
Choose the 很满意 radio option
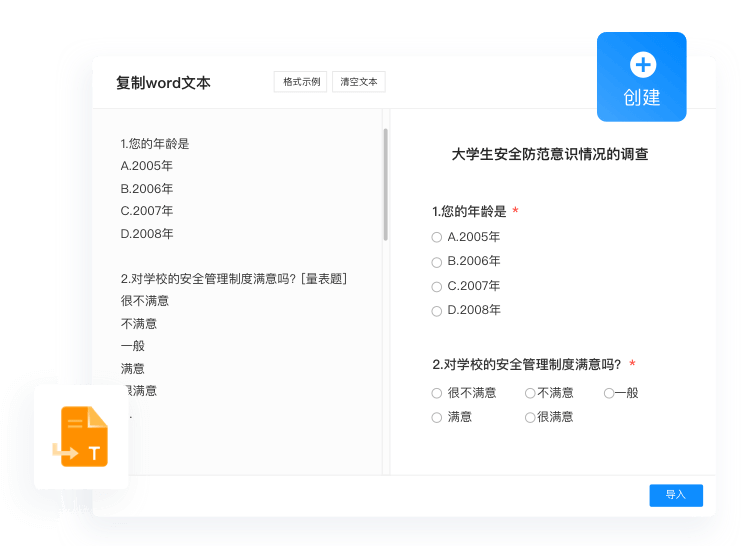click(530, 418)
